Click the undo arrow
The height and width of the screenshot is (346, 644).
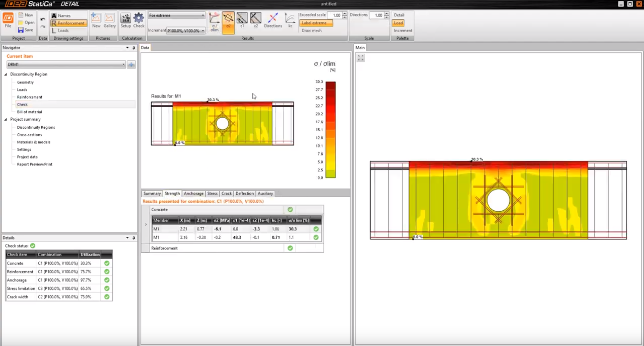pos(43,19)
